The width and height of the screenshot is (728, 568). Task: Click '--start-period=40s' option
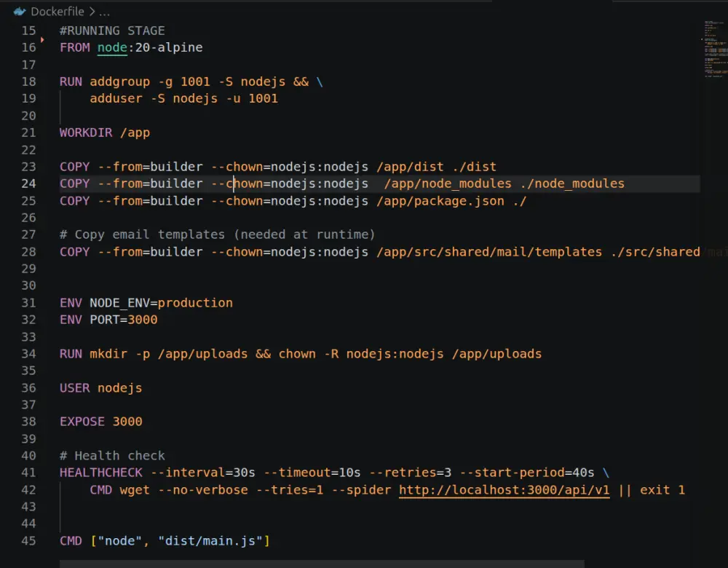tap(526, 473)
